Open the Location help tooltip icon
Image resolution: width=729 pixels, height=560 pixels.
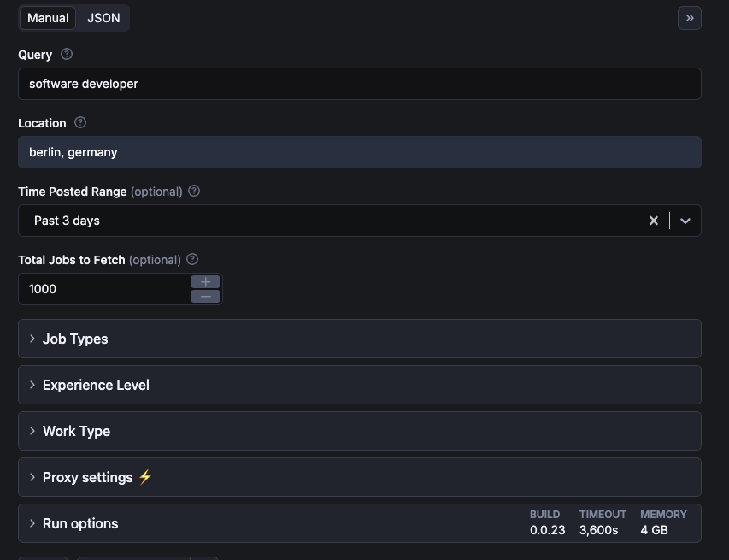coord(80,122)
